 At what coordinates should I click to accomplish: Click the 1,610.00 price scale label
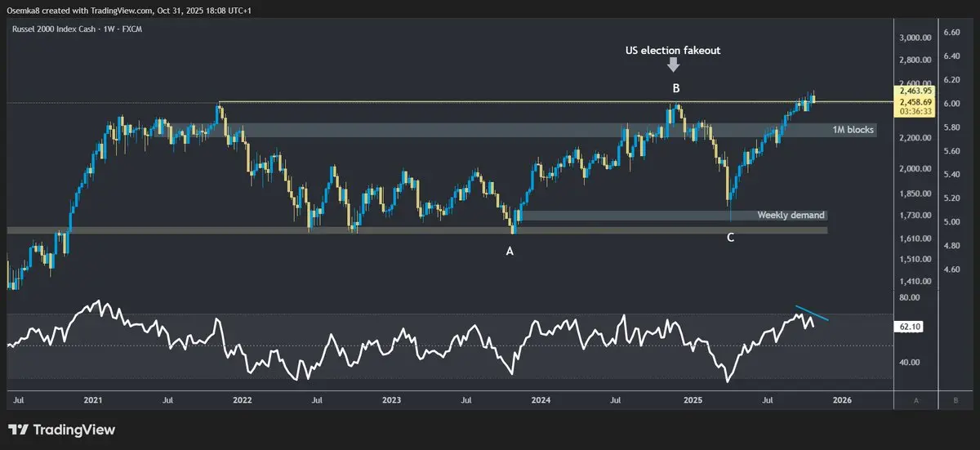tap(915, 239)
